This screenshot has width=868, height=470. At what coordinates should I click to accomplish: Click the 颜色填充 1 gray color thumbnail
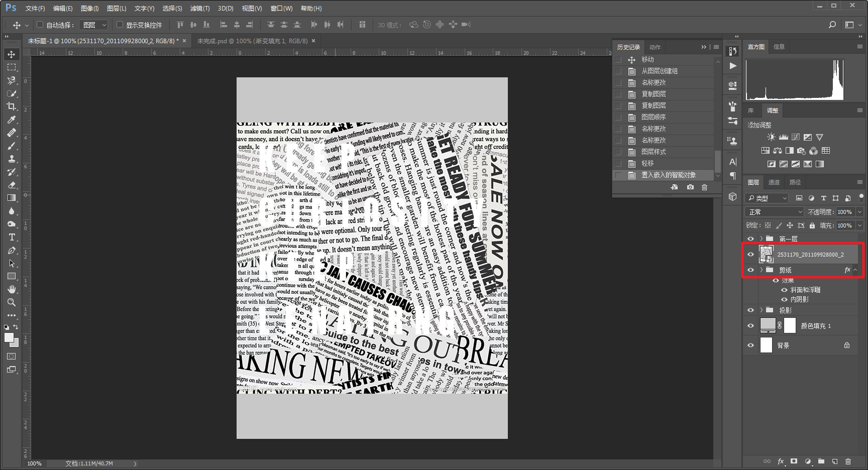pos(768,325)
